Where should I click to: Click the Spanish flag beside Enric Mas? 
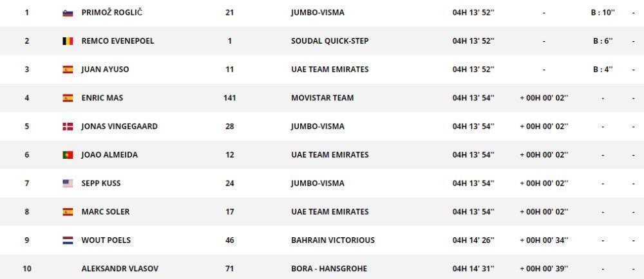[68, 98]
